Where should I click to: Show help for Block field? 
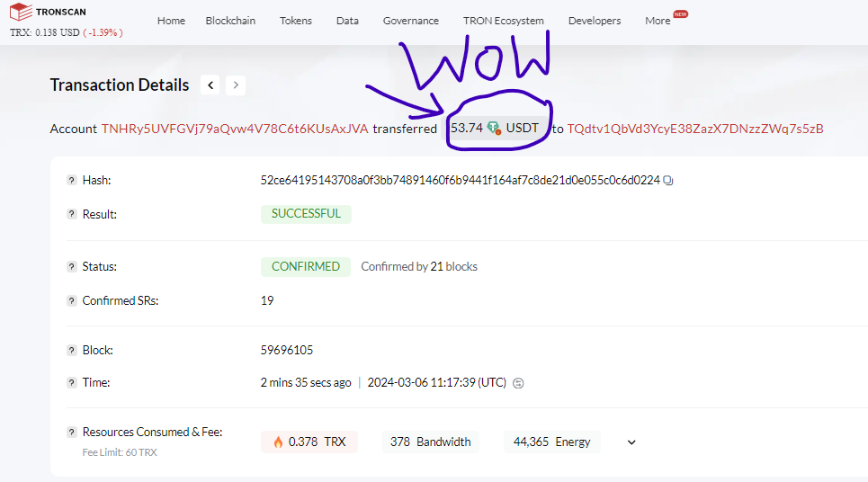pyautogui.click(x=71, y=351)
